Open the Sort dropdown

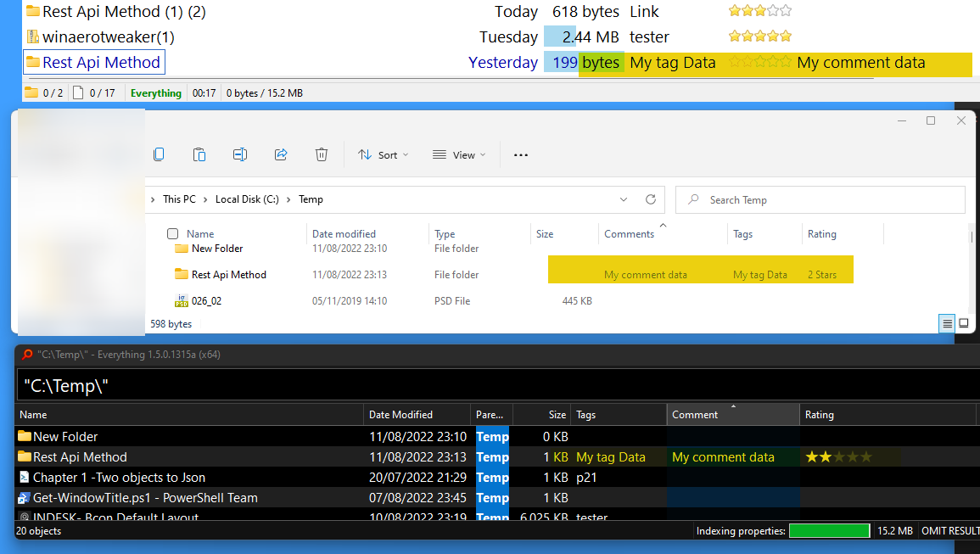point(384,154)
